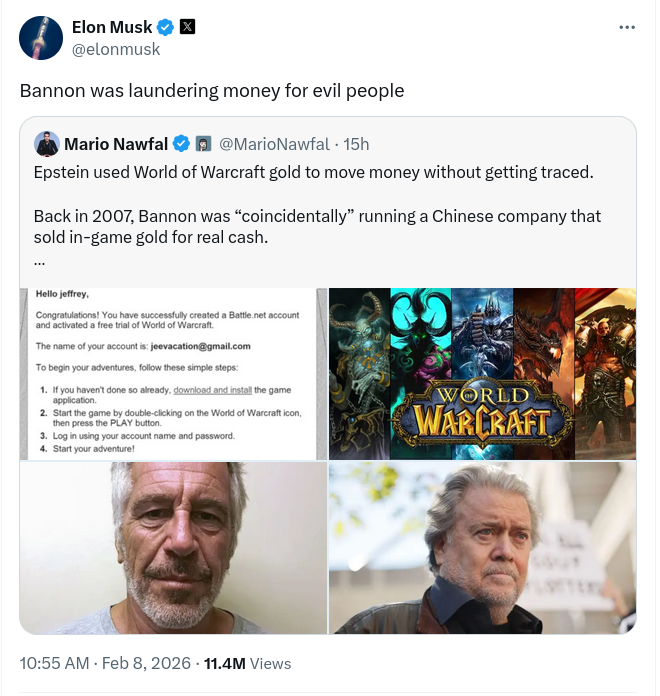Image resolution: width=660 pixels, height=696 pixels.
Task: Click the X affiliation badge beside Elon Musk
Action: pos(187,27)
